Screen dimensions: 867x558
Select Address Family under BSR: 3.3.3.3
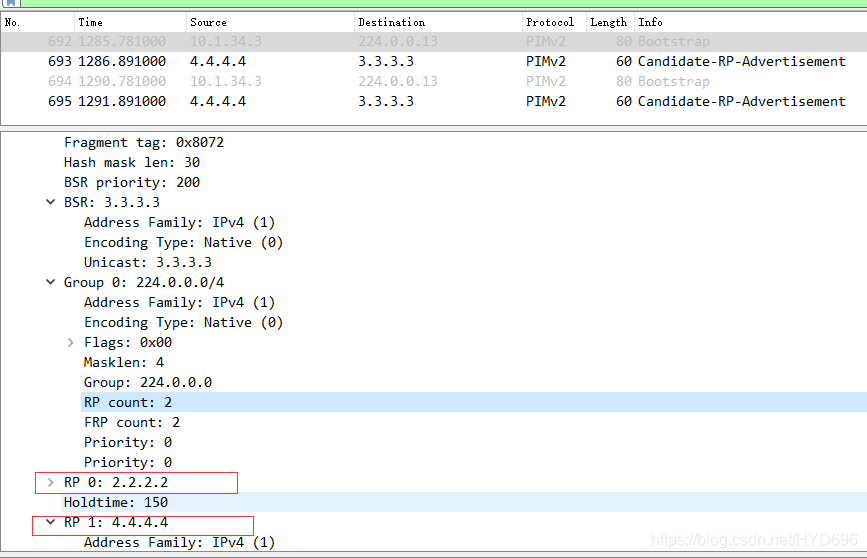tap(179, 222)
